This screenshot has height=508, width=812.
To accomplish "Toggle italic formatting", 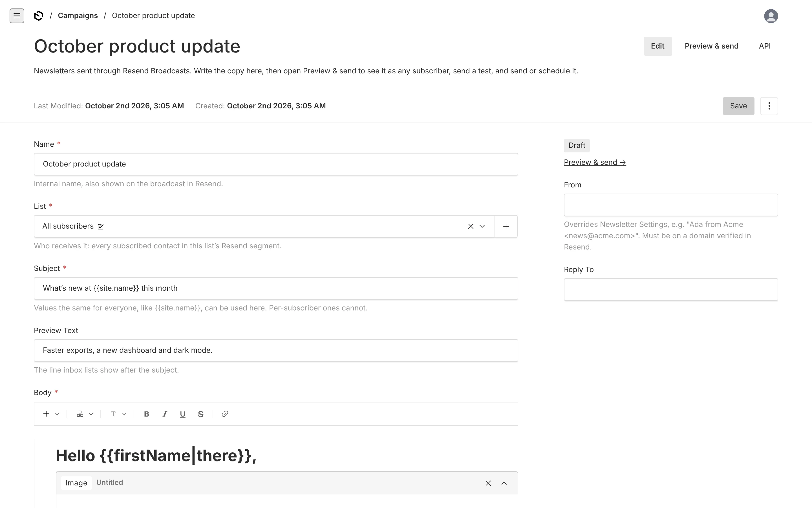I will click(x=165, y=414).
